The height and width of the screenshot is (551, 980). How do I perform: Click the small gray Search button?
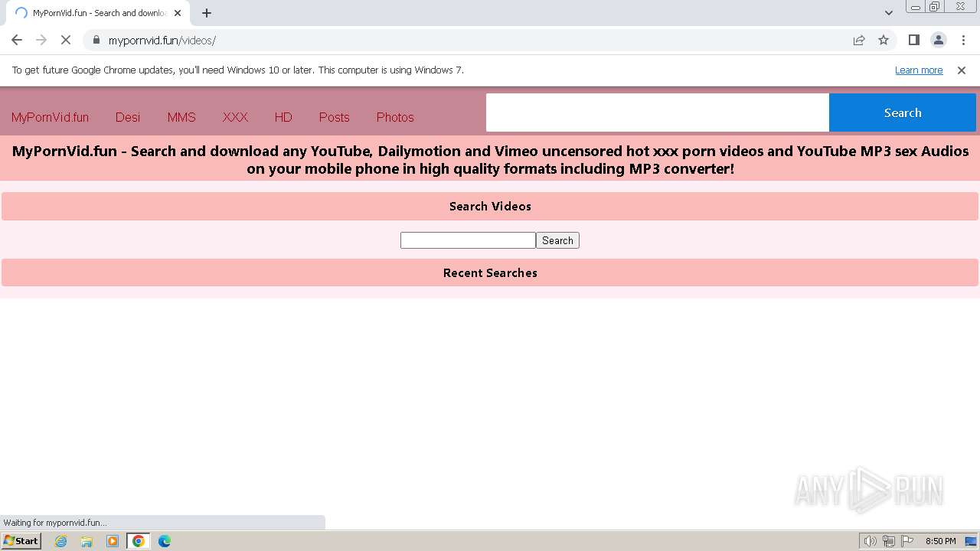pyautogui.click(x=557, y=240)
